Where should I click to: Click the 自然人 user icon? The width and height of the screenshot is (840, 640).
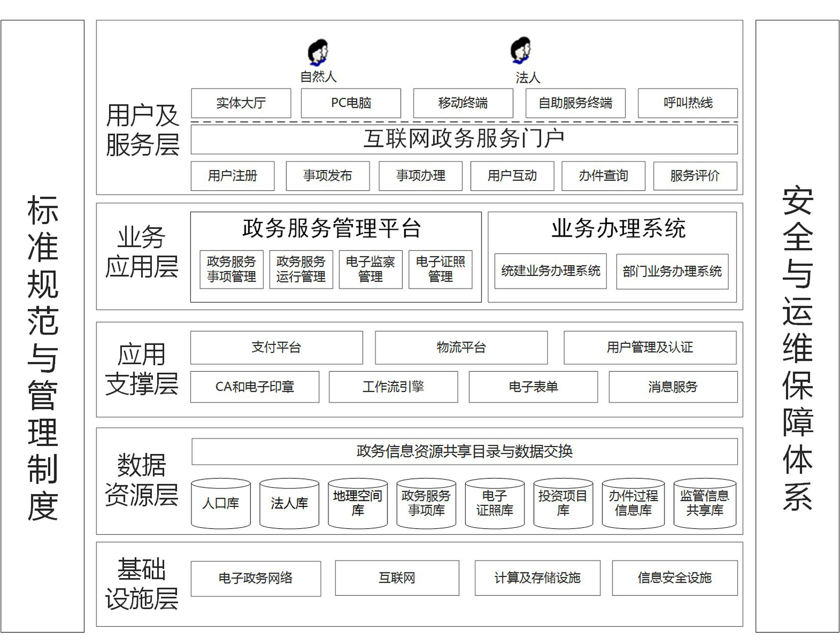pos(318,52)
